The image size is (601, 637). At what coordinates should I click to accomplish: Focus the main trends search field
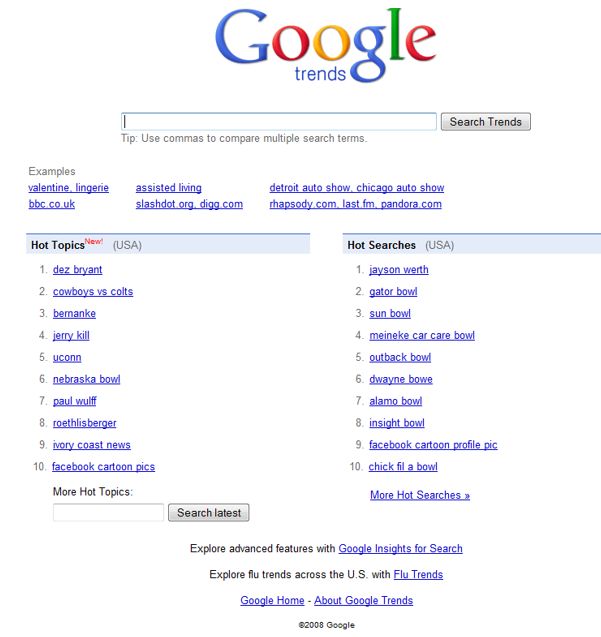(279, 121)
